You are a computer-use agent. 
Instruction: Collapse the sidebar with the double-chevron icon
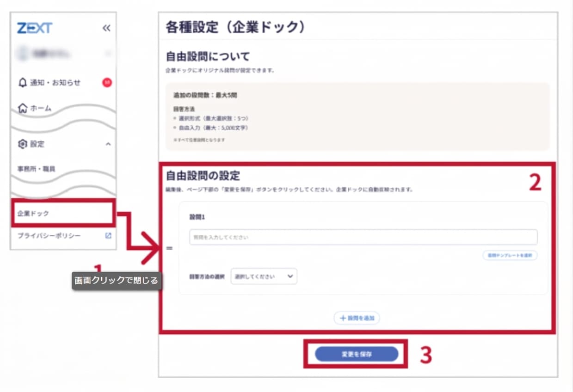point(106,29)
